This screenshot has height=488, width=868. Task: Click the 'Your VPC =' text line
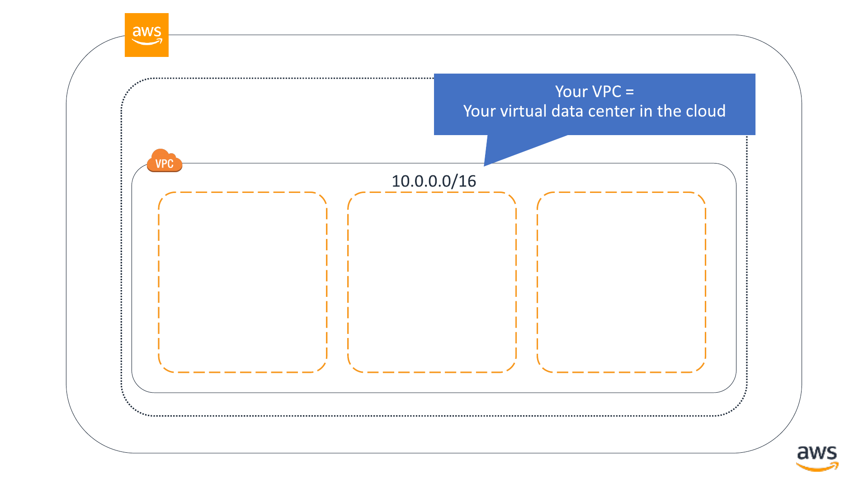tap(594, 92)
